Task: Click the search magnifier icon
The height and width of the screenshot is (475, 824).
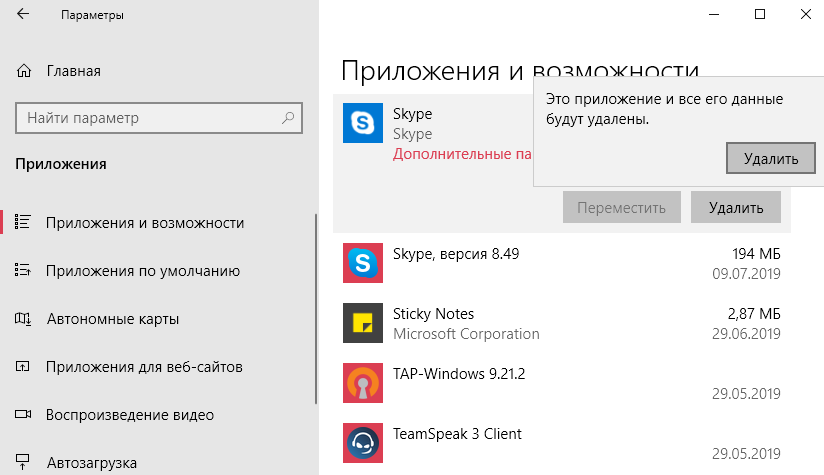Action: (x=288, y=118)
